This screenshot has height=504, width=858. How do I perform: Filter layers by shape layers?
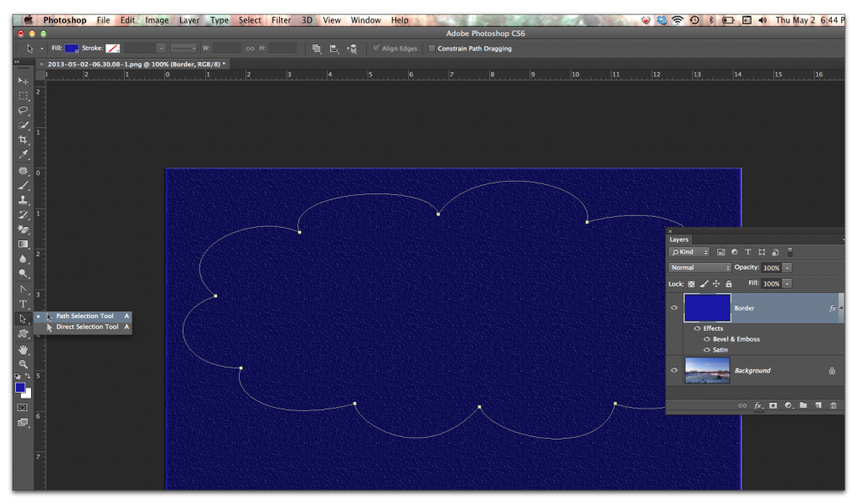coord(762,252)
